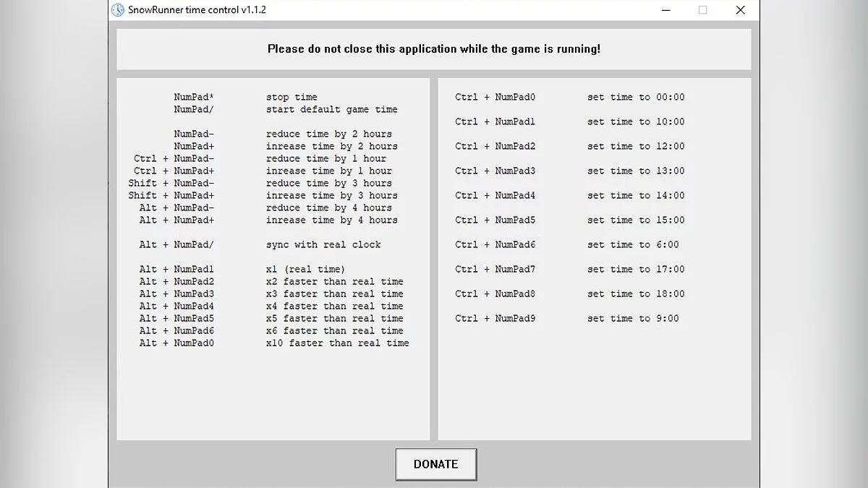Click the "Shift + NumPad+" hotkey label
Image resolution: width=868 pixels, height=488 pixels.
171,195
